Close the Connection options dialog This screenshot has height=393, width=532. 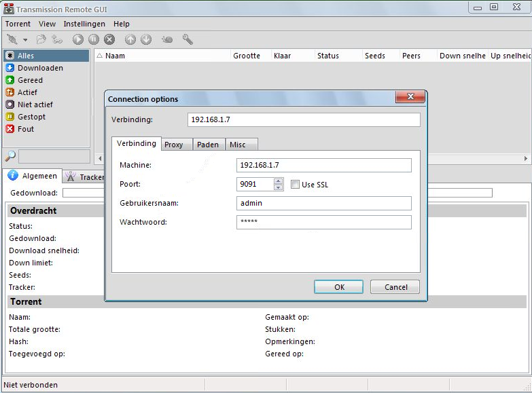tap(410, 96)
